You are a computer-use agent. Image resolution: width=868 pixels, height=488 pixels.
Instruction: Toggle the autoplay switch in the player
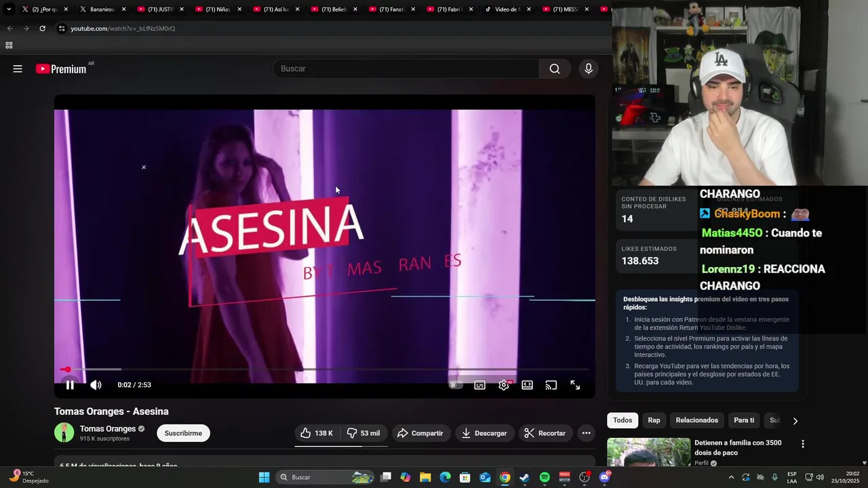(455, 385)
